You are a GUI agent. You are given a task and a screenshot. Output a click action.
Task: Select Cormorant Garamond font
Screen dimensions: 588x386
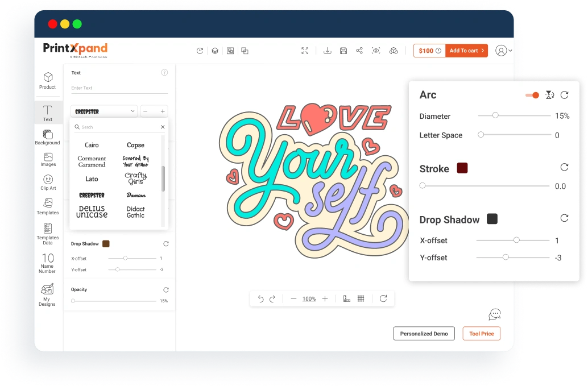click(x=92, y=161)
